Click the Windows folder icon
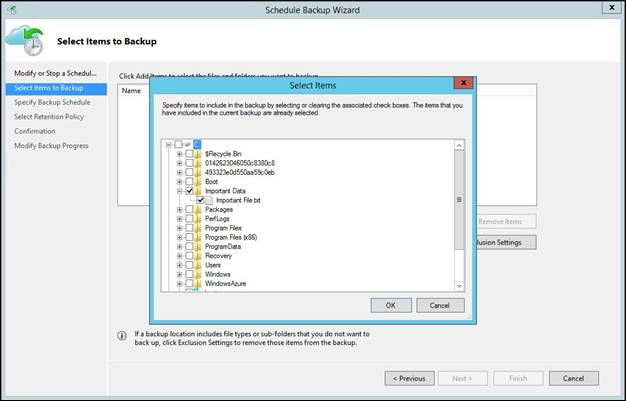This screenshot has width=626, height=401. point(198,274)
